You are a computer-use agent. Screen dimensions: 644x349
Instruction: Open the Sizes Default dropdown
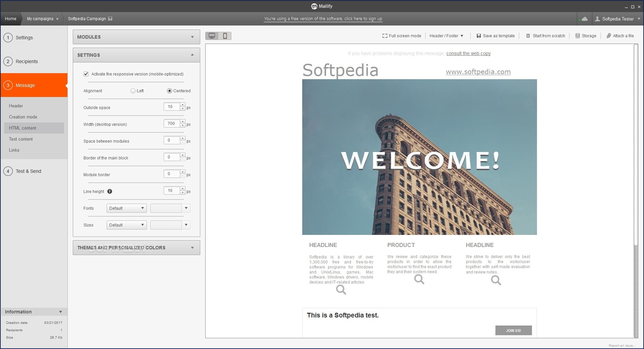127,225
